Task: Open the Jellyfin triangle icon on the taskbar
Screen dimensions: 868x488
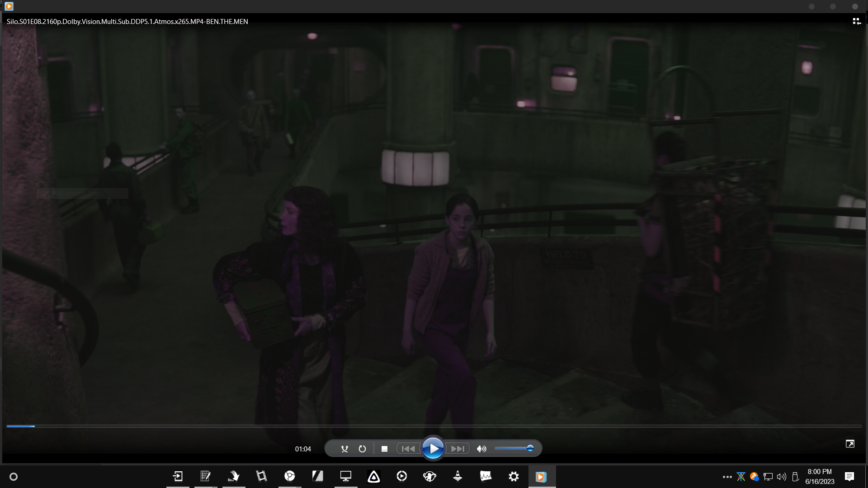Action: [x=374, y=476]
